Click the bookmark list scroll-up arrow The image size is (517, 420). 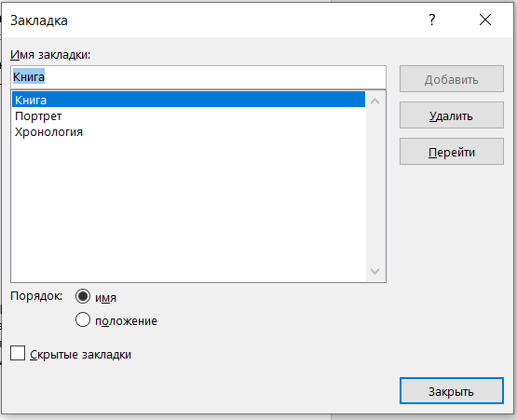(x=374, y=101)
